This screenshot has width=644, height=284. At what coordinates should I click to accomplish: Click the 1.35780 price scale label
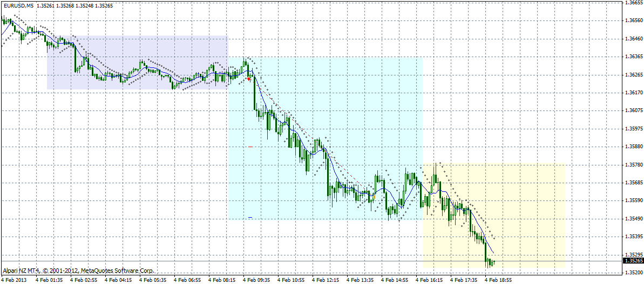(634, 165)
